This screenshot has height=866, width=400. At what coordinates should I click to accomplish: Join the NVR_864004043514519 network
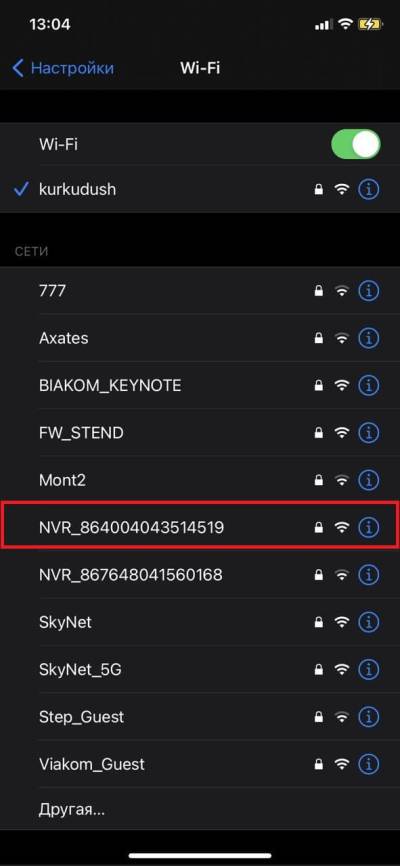(x=200, y=527)
